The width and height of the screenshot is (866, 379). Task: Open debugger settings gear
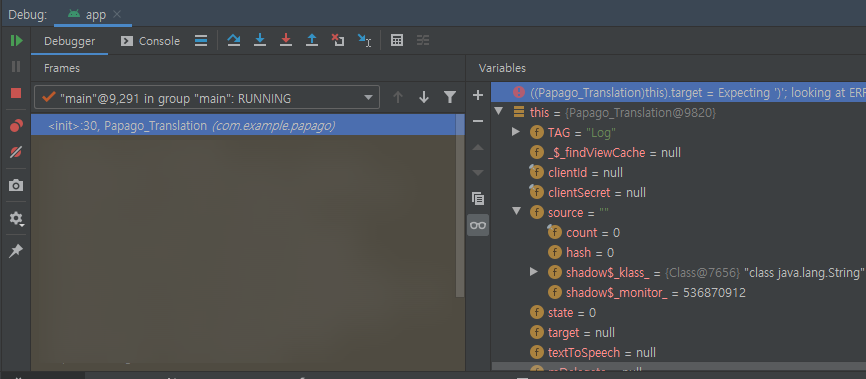[x=16, y=219]
